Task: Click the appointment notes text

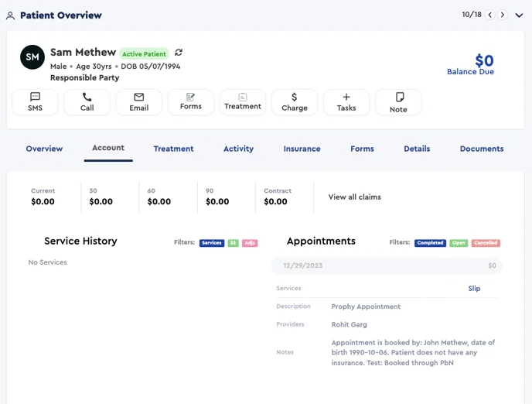Action: [x=413, y=352]
